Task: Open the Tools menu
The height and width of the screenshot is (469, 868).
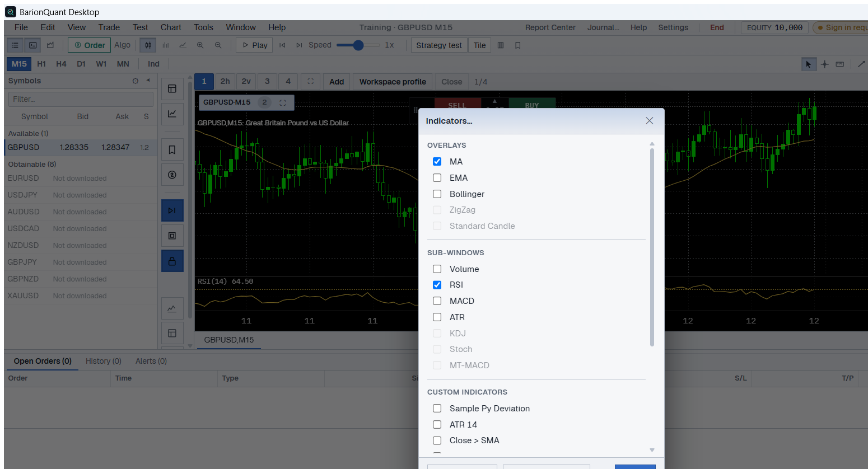Action: point(203,27)
